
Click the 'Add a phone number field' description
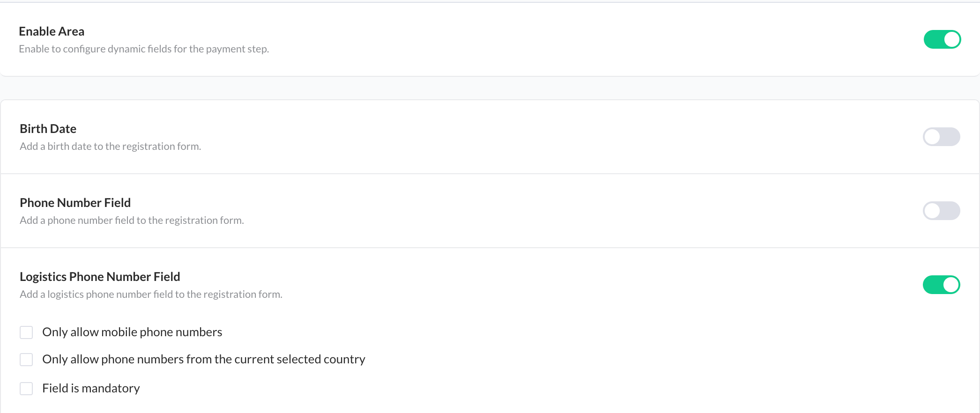[x=132, y=221]
